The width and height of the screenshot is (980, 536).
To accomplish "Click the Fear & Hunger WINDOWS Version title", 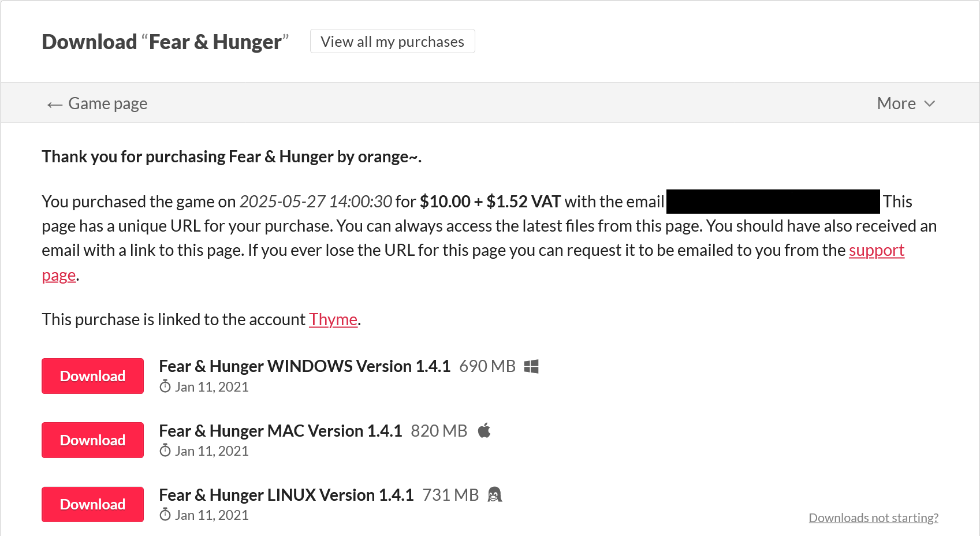I will [304, 366].
